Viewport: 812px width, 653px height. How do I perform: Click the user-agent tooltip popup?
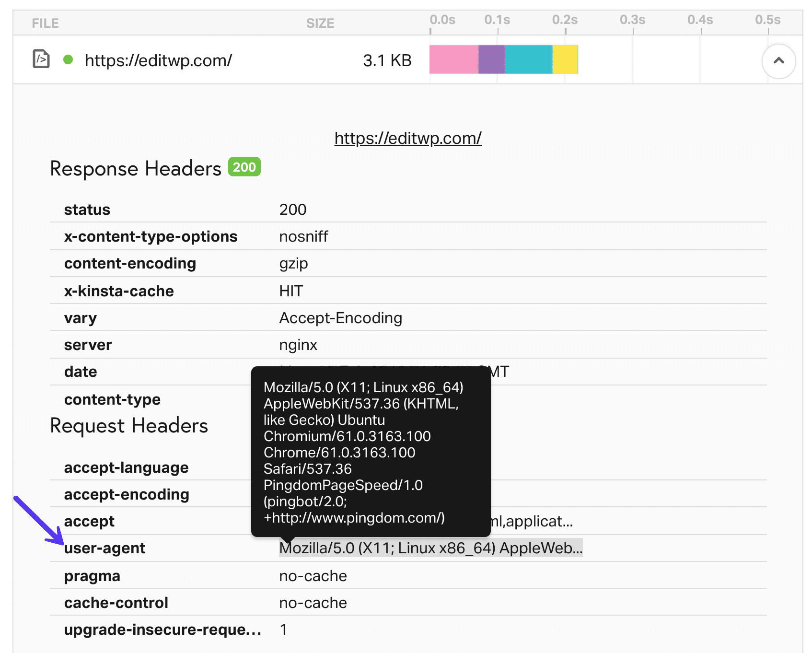(371, 451)
